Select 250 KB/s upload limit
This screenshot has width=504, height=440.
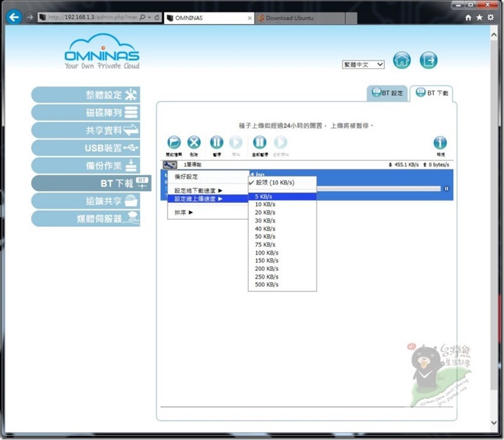pyautogui.click(x=282, y=277)
